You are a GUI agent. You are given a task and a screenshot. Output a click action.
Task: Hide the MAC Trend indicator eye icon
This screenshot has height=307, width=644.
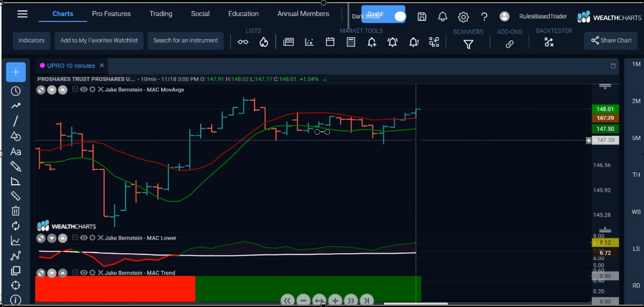click(x=83, y=273)
